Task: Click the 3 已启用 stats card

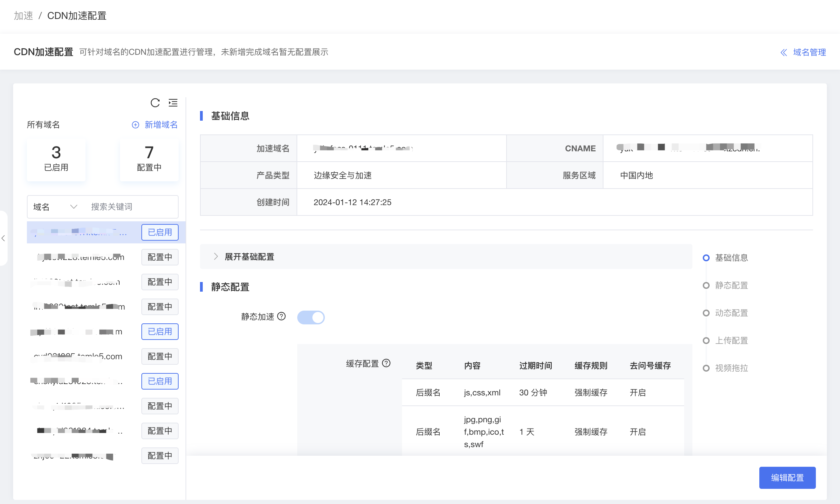Action: 56,160
